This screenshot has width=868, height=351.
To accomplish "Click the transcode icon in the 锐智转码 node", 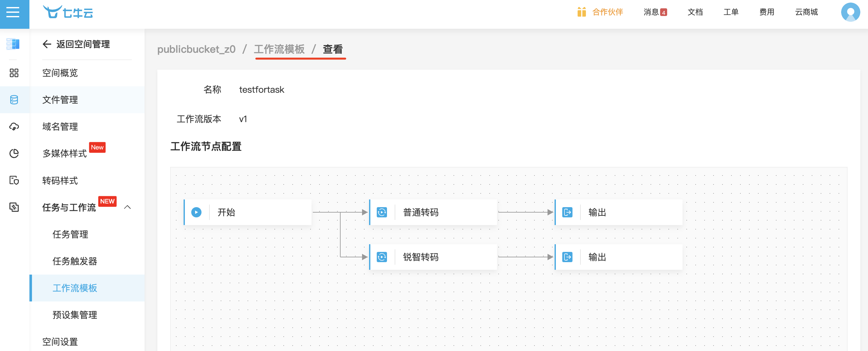I will tap(382, 257).
